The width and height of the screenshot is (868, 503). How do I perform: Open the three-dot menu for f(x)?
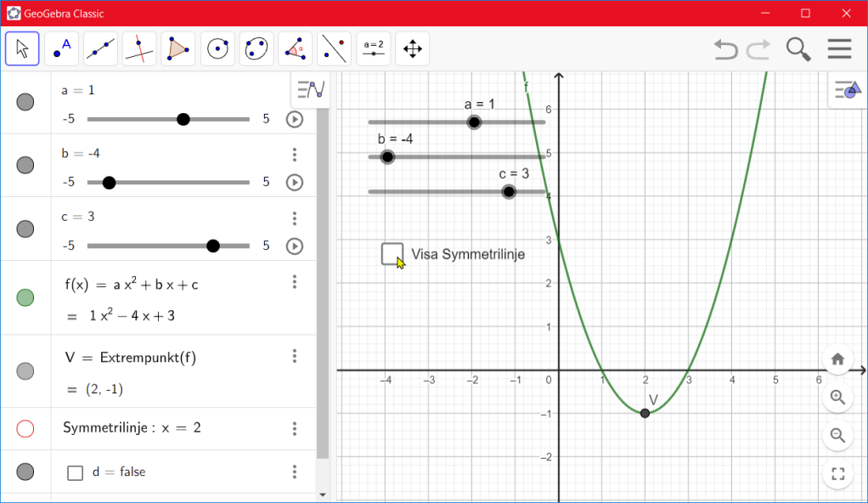[295, 282]
